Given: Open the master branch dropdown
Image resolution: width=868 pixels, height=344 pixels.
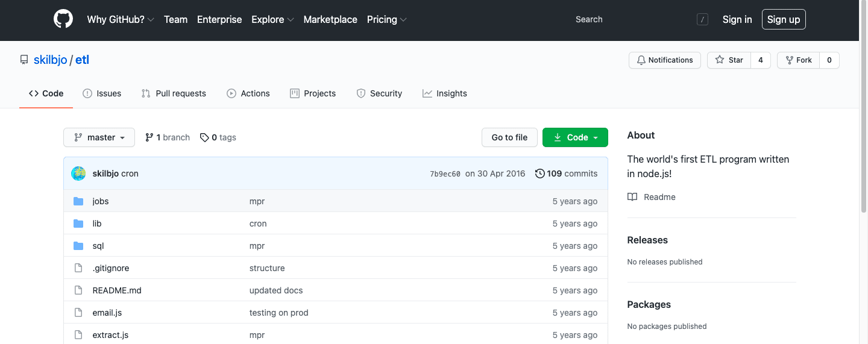Looking at the screenshot, I should point(99,137).
